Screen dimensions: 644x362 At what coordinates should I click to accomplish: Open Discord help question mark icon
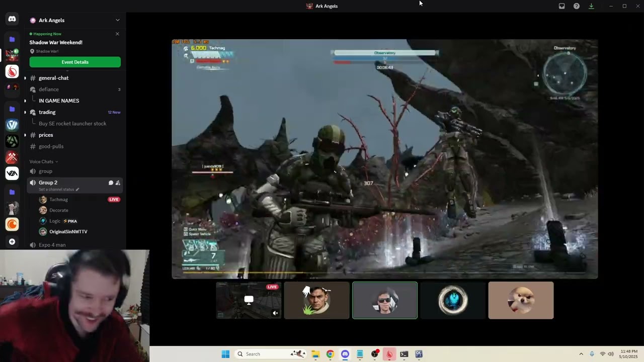point(577,6)
